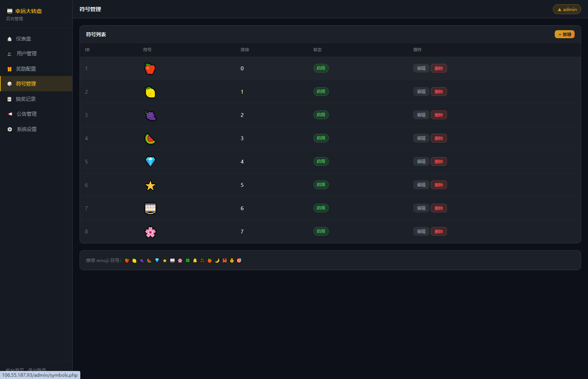Click 编辑 for symbol ID 2
588x379 pixels.
421,92
